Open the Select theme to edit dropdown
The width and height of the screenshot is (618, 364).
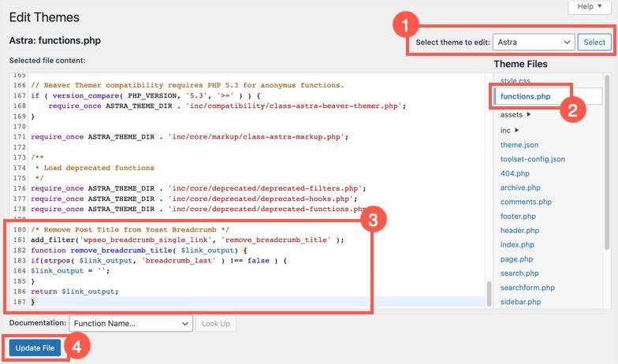coord(534,43)
